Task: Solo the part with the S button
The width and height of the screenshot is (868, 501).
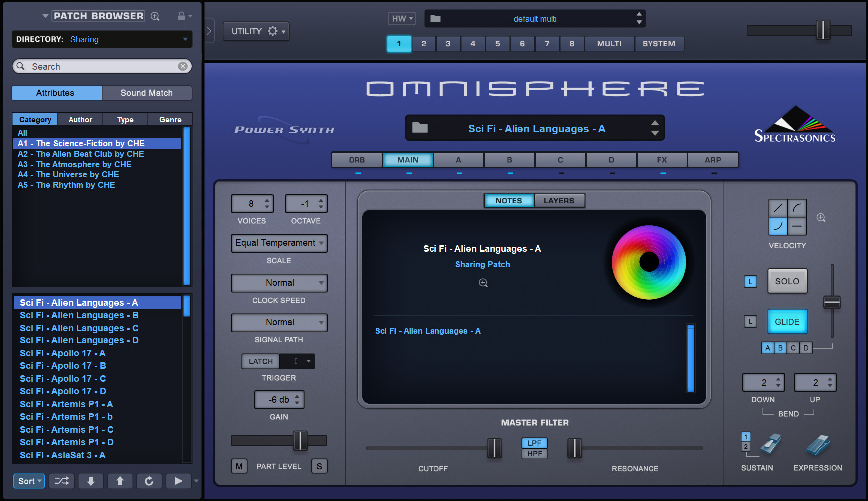Action: tap(319, 466)
